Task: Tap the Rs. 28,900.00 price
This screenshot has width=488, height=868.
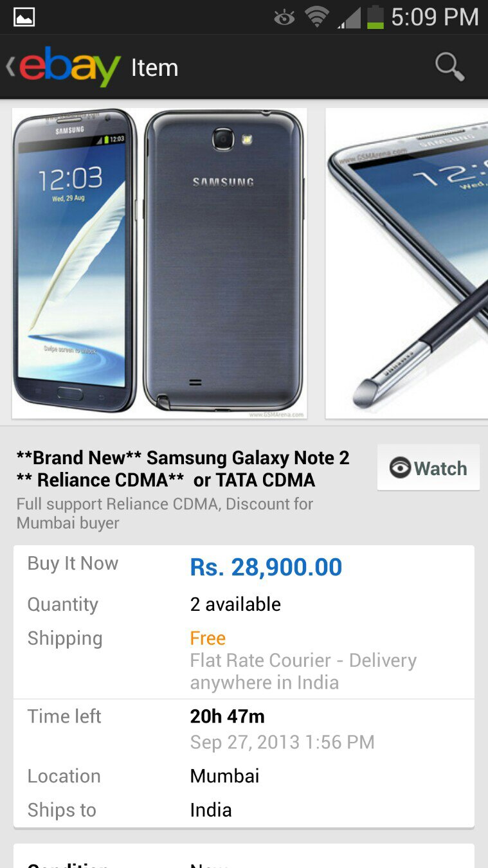Action: [266, 567]
